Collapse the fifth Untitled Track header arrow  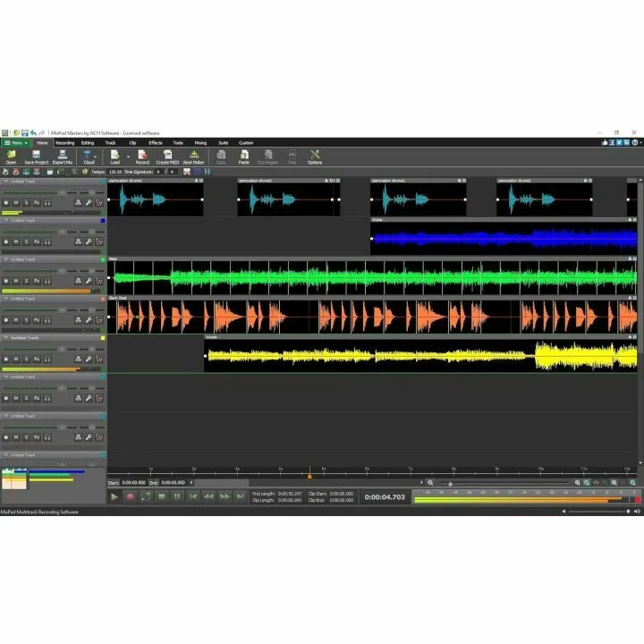pos(6,337)
